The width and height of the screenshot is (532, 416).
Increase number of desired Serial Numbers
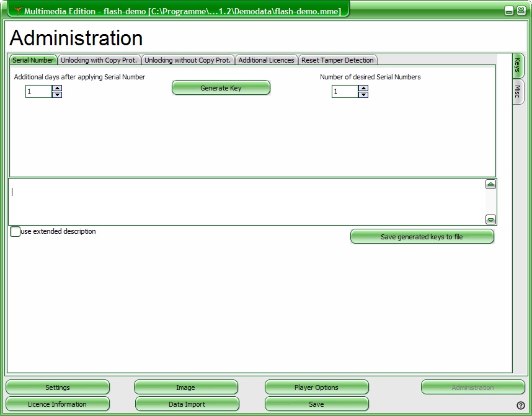pyautogui.click(x=363, y=88)
